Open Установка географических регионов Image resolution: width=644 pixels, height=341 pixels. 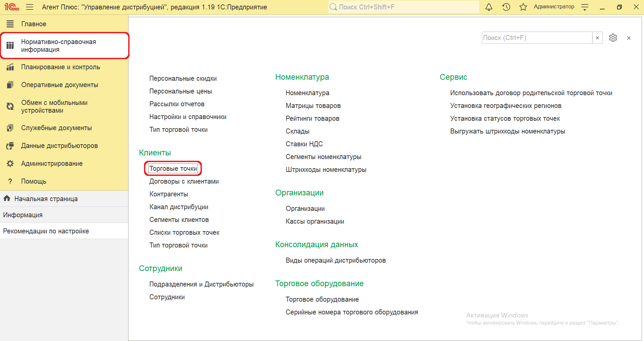point(505,106)
